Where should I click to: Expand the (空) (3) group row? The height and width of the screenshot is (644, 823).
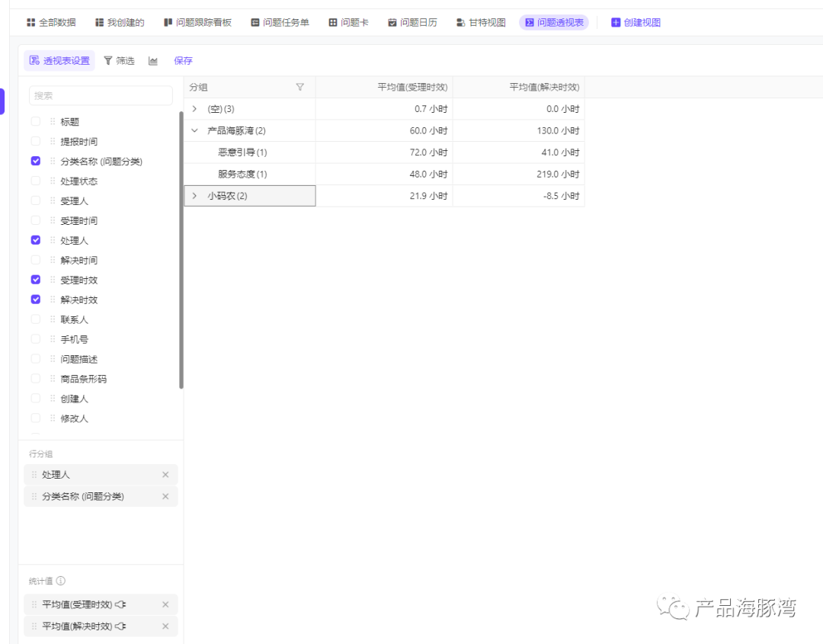[x=195, y=109]
